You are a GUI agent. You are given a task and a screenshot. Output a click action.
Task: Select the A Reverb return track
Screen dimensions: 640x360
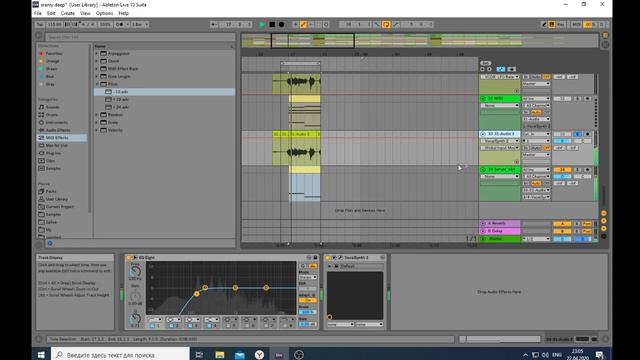point(500,224)
